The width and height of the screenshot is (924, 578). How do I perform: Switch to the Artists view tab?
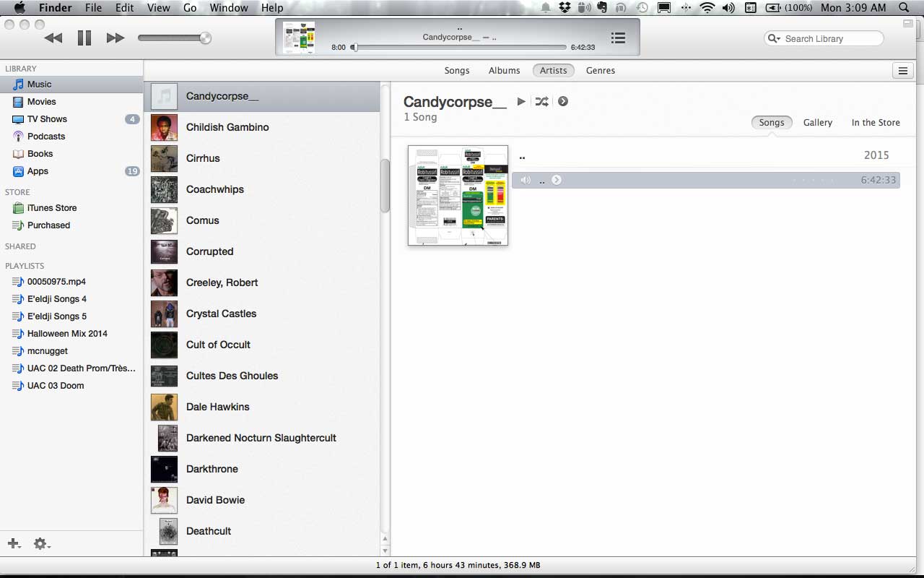tap(554, 70)
